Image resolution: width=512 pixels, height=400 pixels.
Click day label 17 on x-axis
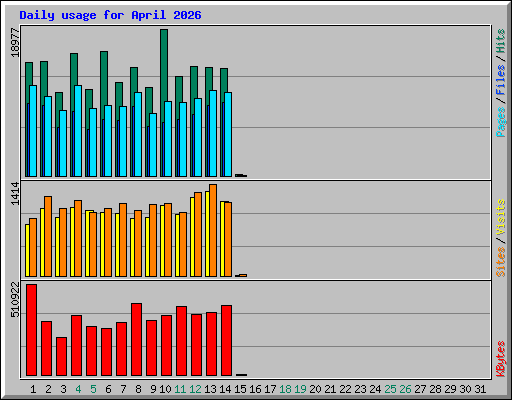point(270,389)
